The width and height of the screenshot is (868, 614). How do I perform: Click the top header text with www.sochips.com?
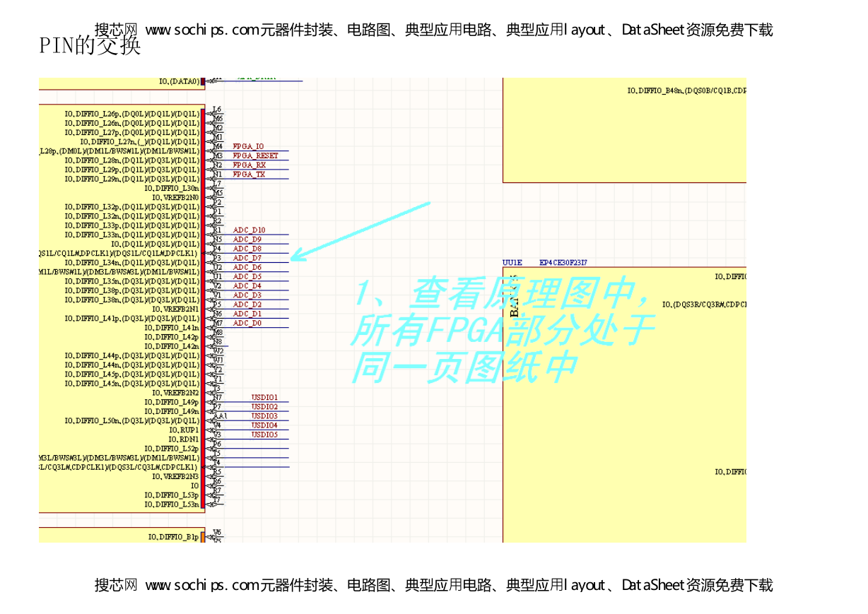[x=434, y=30]
